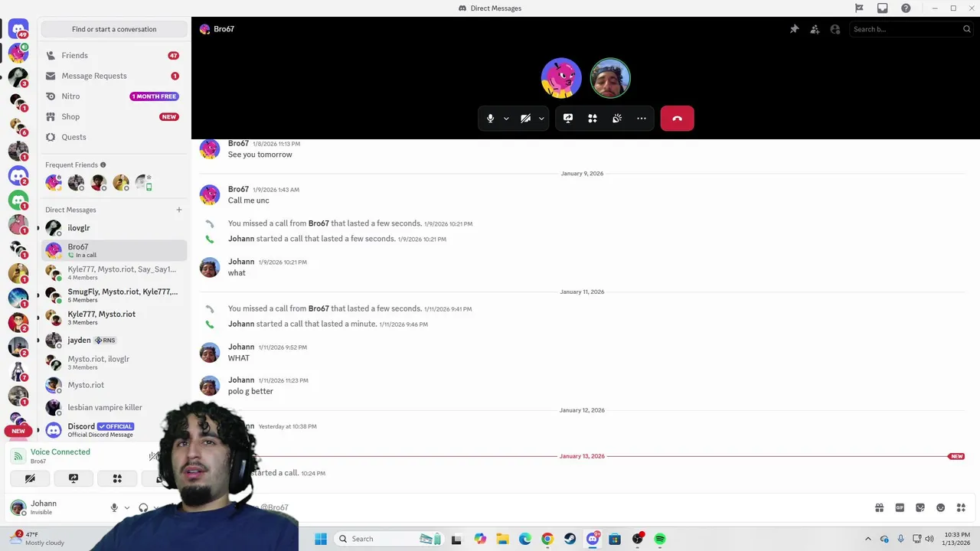Create a DM with the plus button
This screenshot has height=551, width=980.
[x=179, y=210]
